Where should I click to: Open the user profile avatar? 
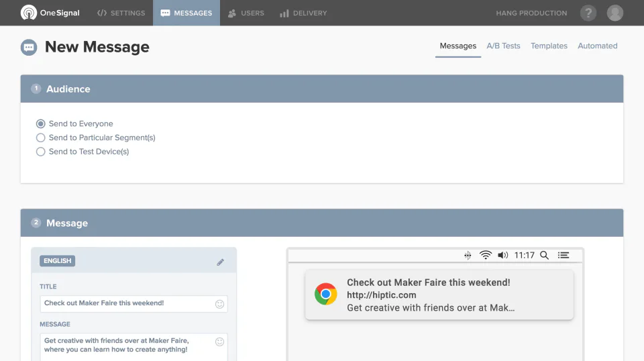click(x=614, y=13)
